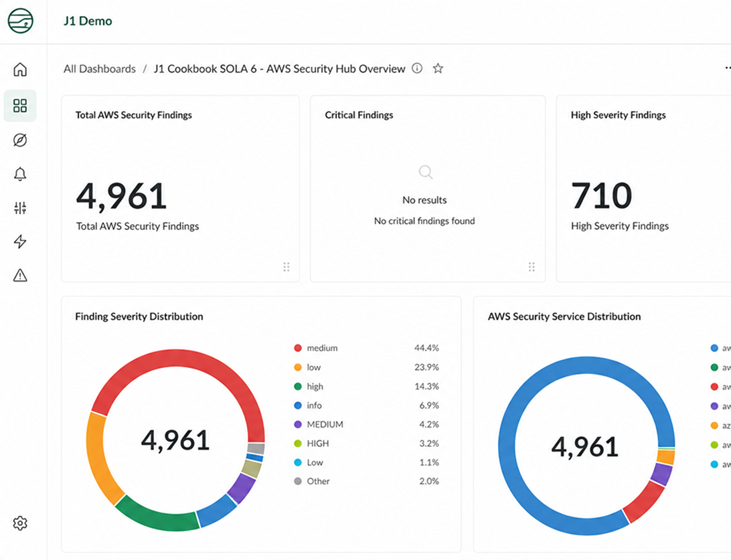Click red medium legend swatch
Image resolution: width=731 pixels, height=560 pixels.
click(x=298, y=348)
